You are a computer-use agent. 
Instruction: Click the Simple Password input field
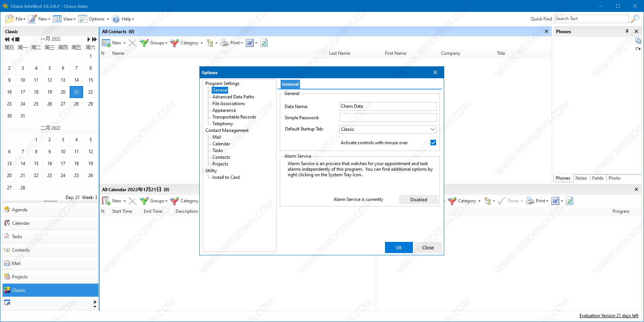(388, 117)
